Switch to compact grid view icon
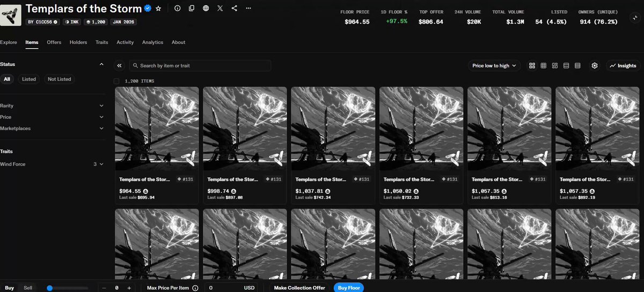The width and height of the screenshot is (644, 292). pyautogui.click(x=543, y=65)
